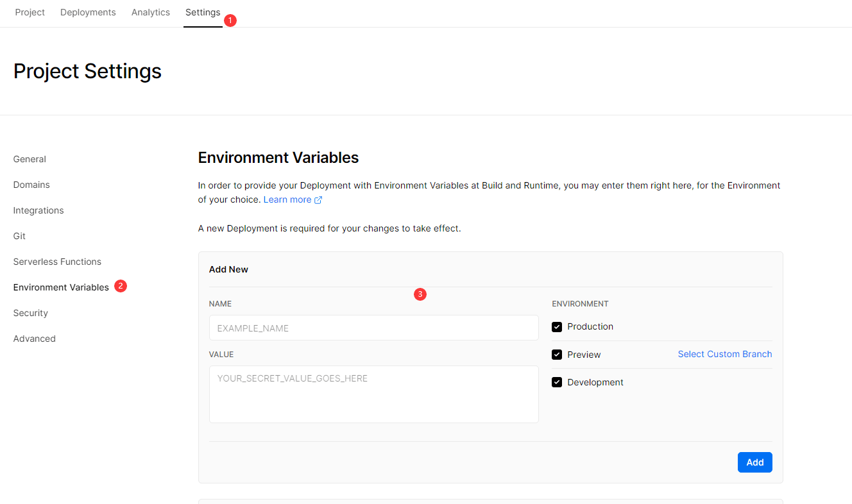Screen dimensions: 852x504
Task: Open General settings in the sidebar
Action: click(x=30, y=159)
